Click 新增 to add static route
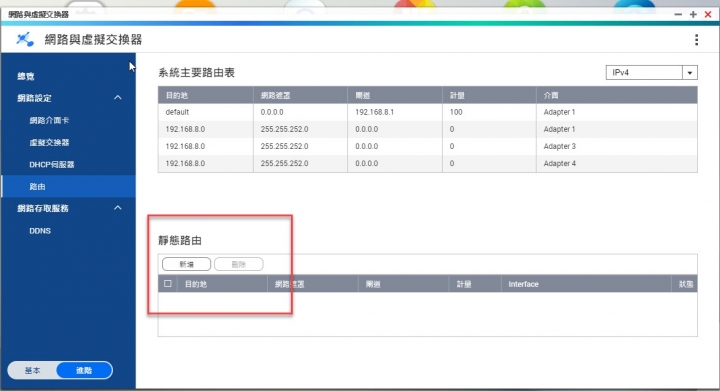 pos(186,264)
